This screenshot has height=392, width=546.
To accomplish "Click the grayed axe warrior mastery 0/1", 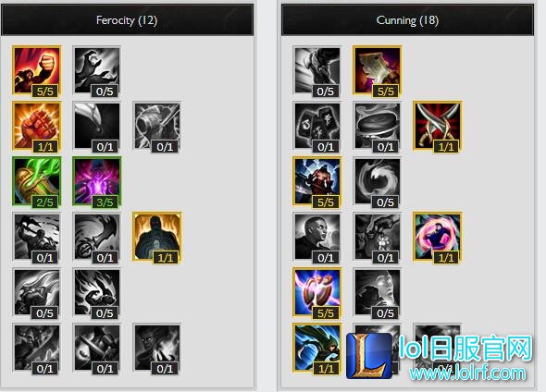I will point(37,238).
